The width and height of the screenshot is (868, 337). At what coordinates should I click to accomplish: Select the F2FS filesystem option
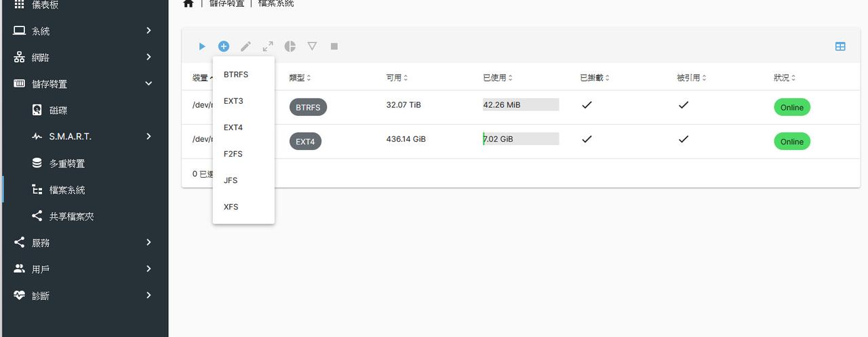tap(233, 154)
